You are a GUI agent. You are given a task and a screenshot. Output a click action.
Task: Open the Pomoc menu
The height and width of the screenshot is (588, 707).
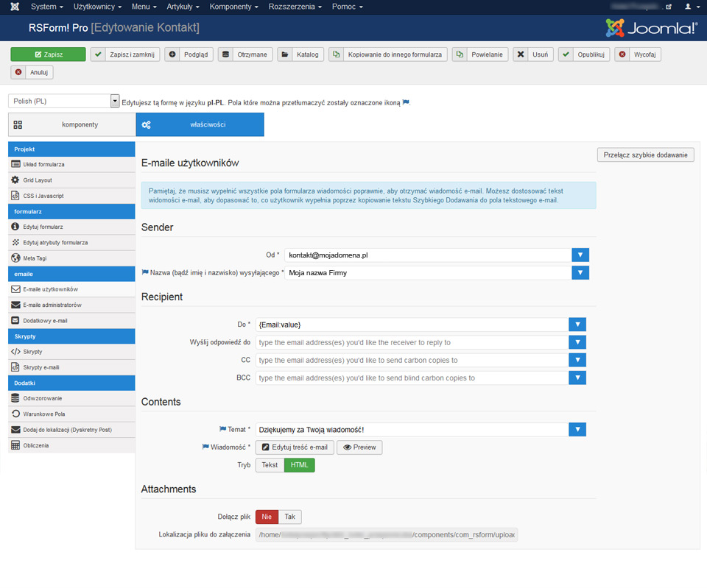point(347,7)
